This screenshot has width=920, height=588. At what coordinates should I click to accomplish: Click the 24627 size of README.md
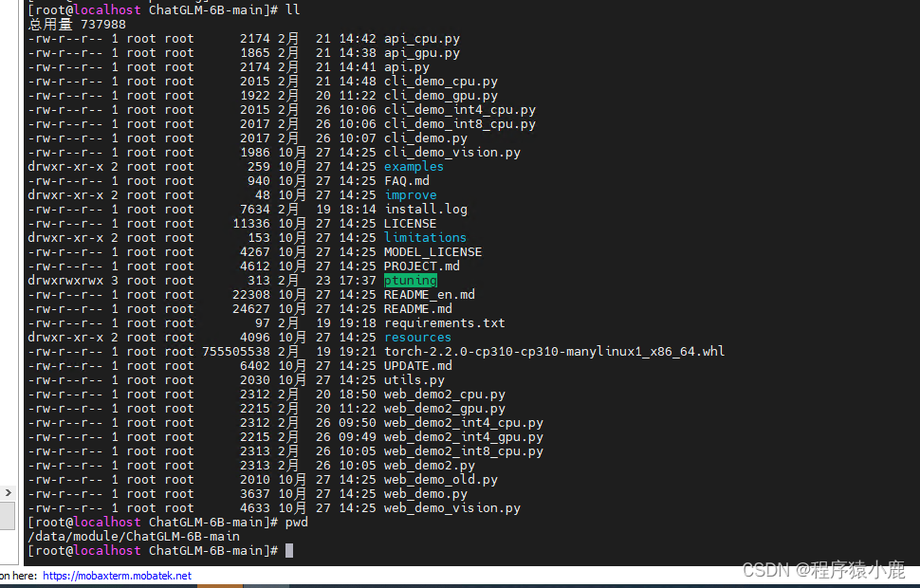[251, 309]
